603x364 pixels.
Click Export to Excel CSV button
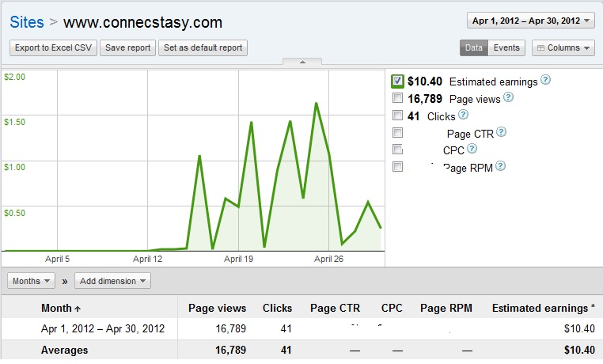point(54,47)
